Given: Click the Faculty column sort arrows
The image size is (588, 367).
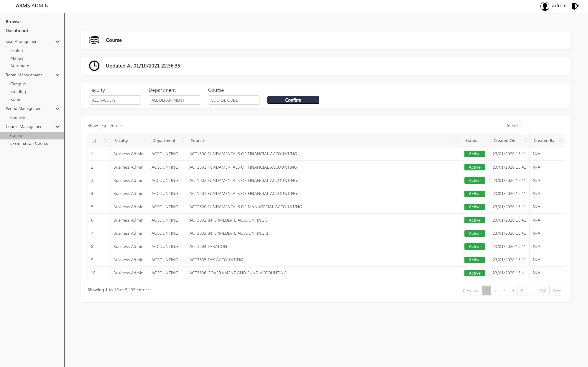Looking at the screenshot, I should click(144, 141).
